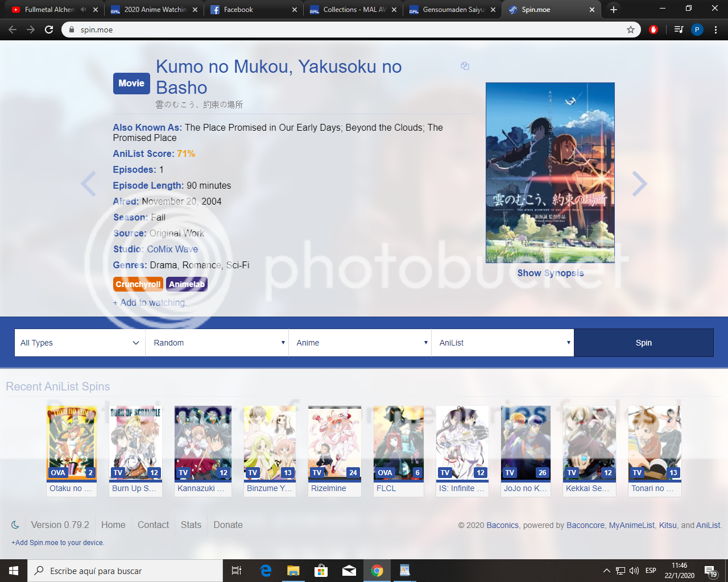Click Kitsu link in footer
Screen dimensions: 728x582
[668, 525]
